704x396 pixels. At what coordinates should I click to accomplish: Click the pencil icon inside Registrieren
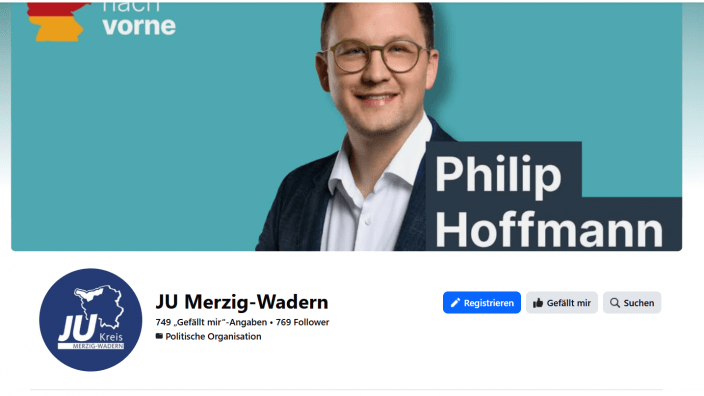(x=455, y=303)
